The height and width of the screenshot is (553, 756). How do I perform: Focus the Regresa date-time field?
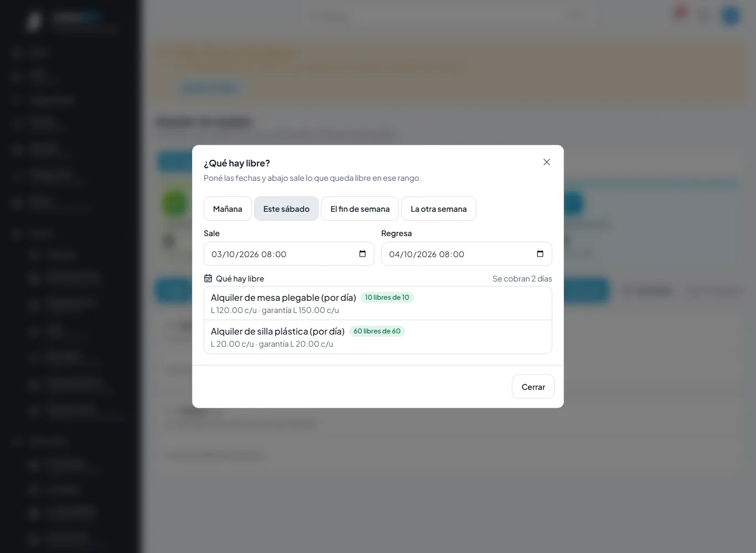click(467, 254)
